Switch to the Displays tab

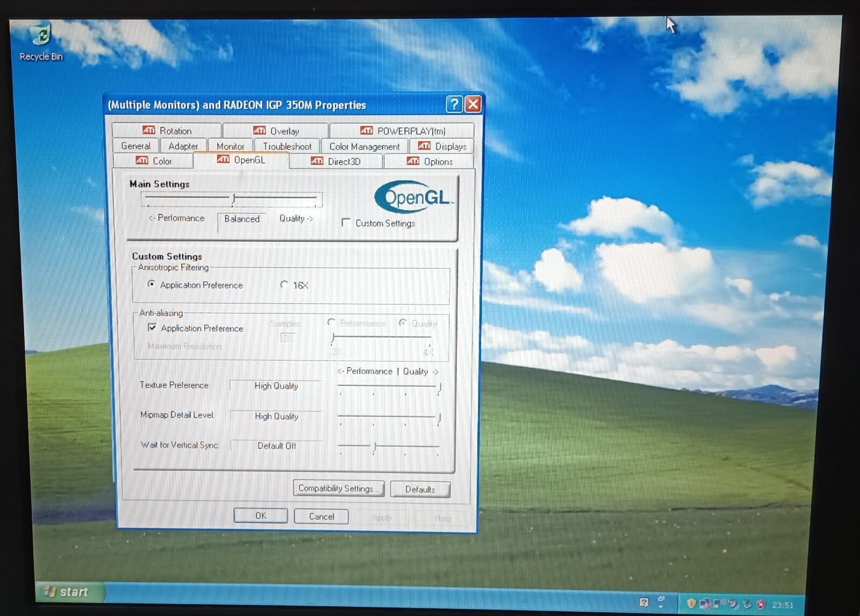click(442, 146)
